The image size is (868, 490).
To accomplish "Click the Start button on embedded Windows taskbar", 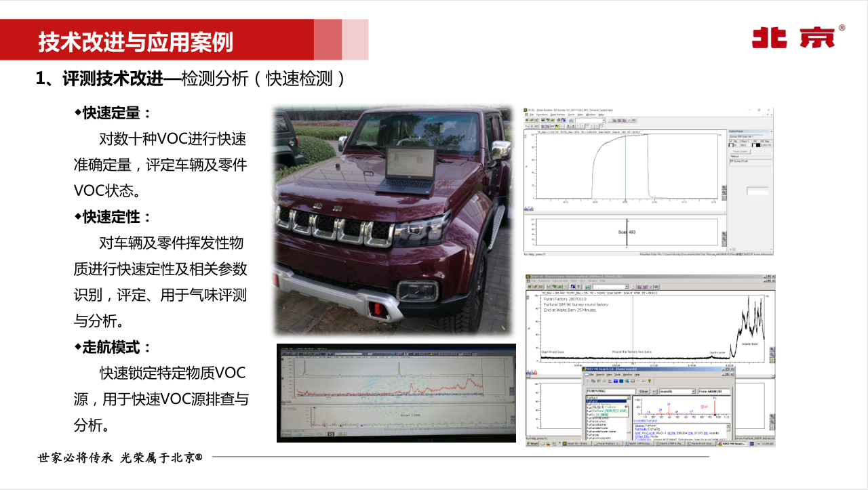I will coord(532,443).
